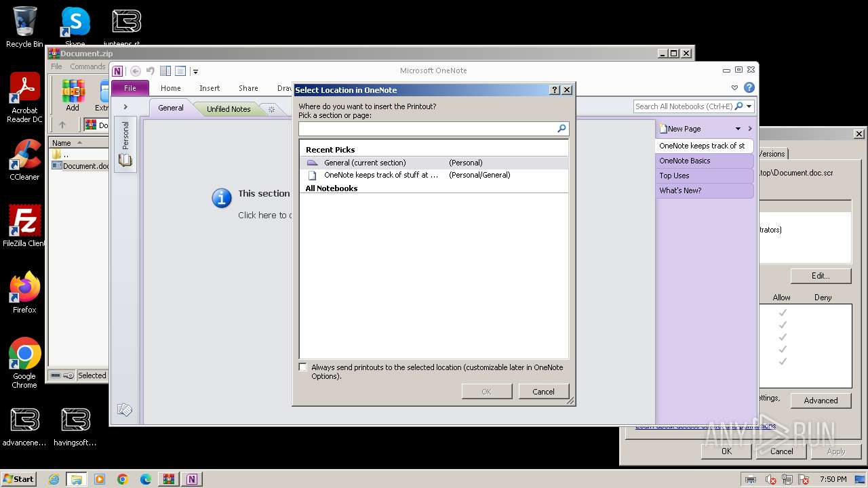Expand the notebook navigation bar chevron

tap(125, 107)
